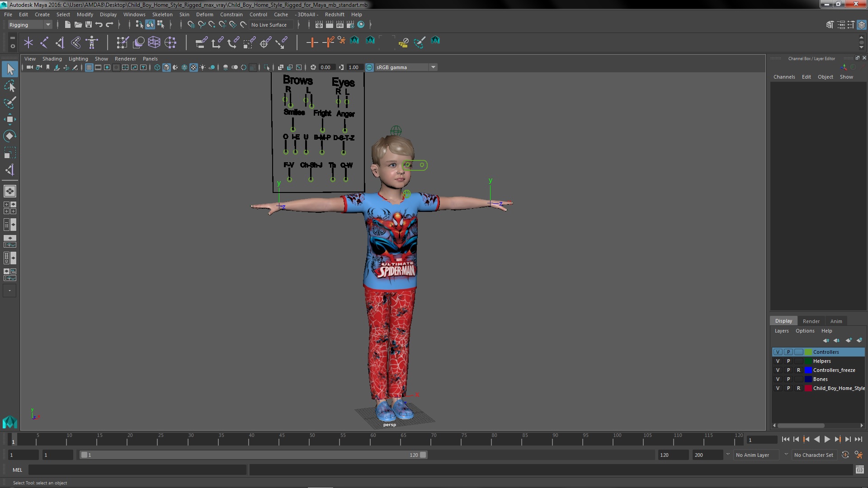Screen dimensions: 868x488
Task: Choose the Rotate tool in toolbox
Action: tap(10, 136)
